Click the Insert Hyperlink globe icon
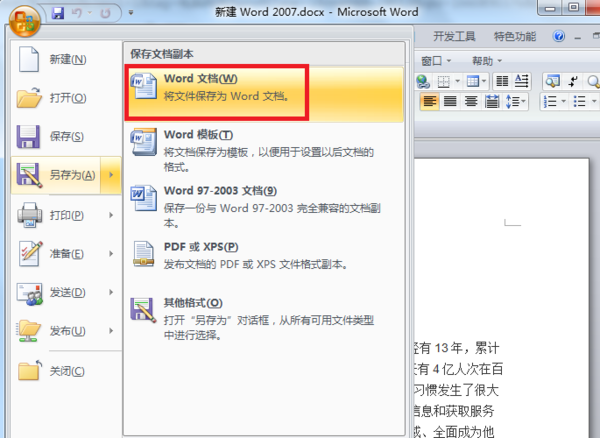600x438 pixels. [x=423, y=81]
